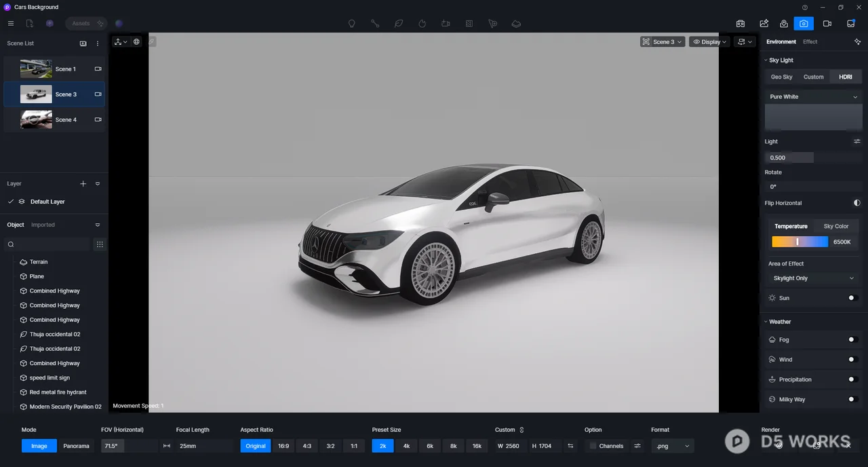
Task: Open the Skylight Only dropdown
Action: tap(814, 278)
